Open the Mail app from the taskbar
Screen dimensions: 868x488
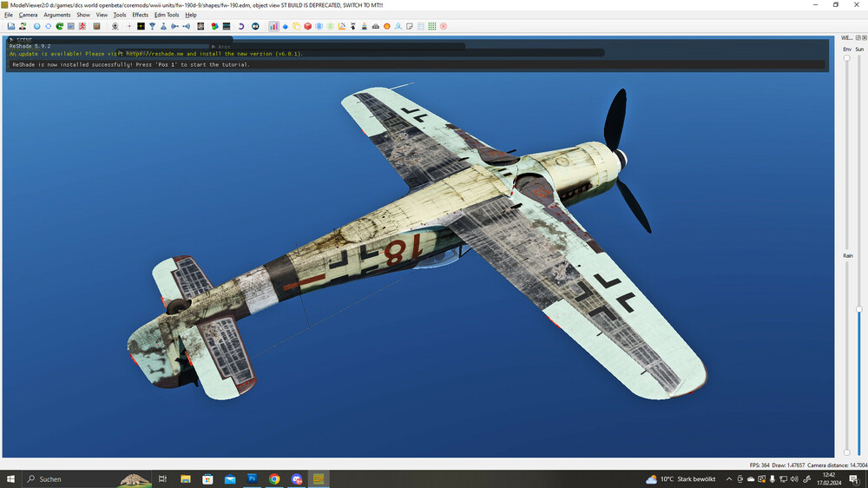click(x=230, y=479)
